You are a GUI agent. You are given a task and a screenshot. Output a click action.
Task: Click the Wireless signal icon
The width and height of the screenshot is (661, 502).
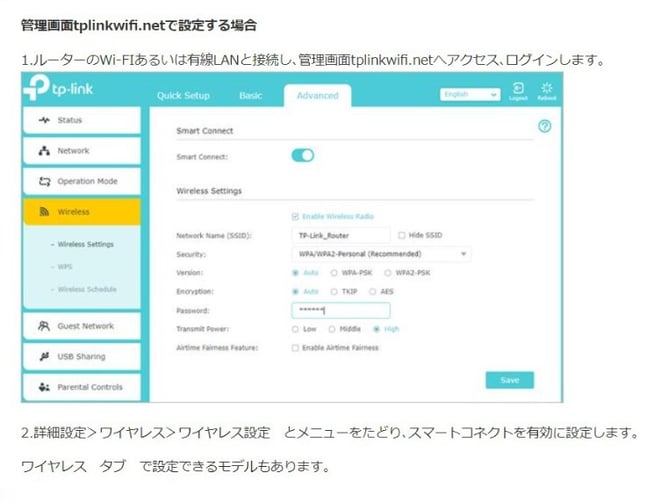(x=44, y=212)
